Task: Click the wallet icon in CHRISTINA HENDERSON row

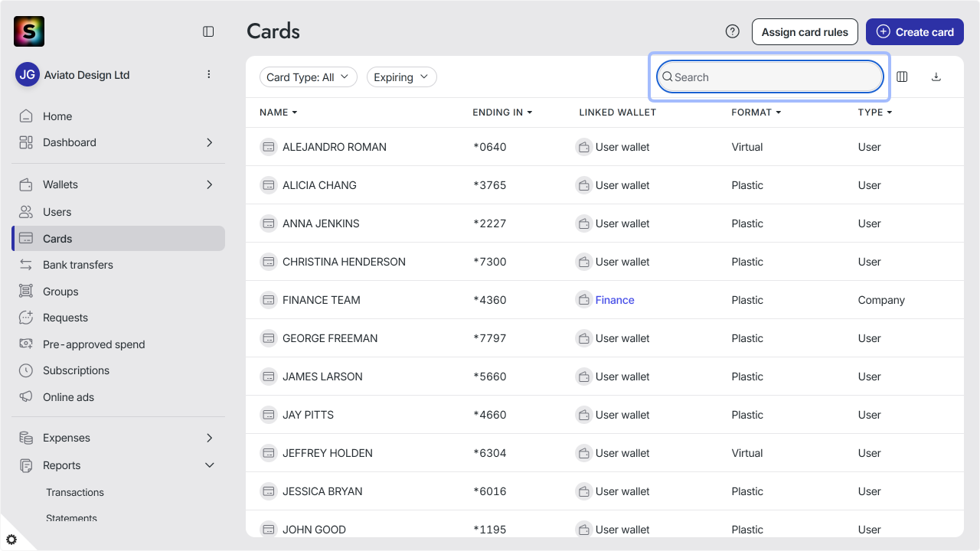Action: click(x=583, y=261)
